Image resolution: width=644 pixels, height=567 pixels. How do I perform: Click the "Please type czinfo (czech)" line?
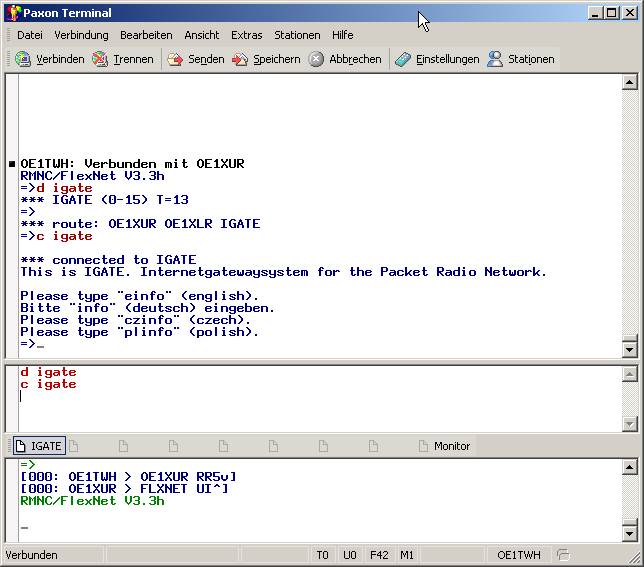136,320
